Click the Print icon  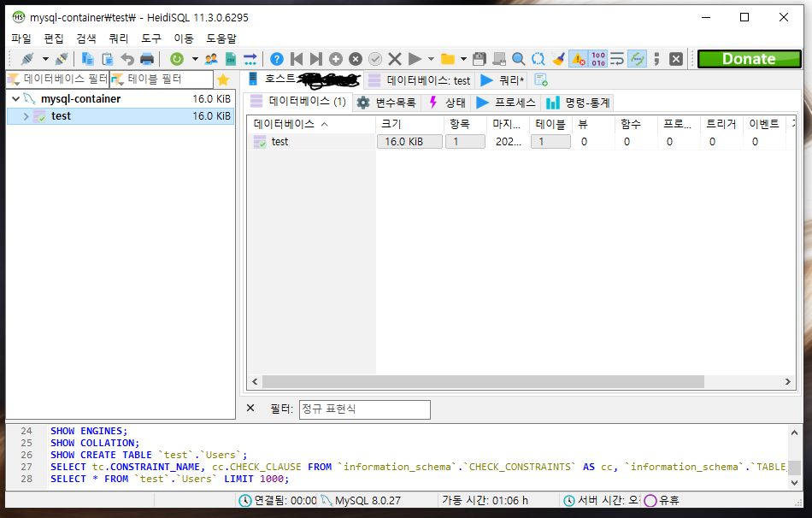(x=147, y=59)
